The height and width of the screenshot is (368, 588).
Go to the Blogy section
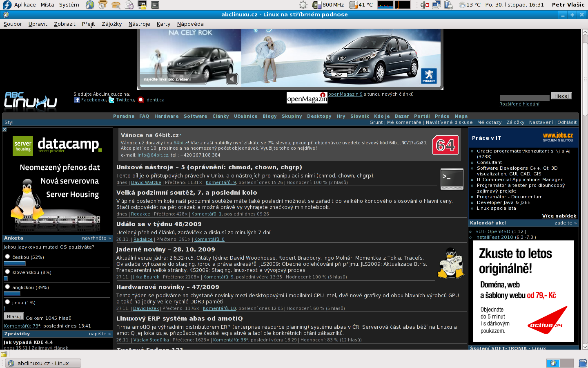pyautogui.click(x=269, y=116)
